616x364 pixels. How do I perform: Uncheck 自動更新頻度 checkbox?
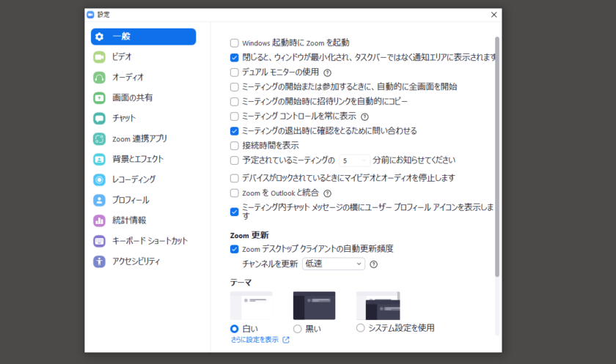(235, 249)
